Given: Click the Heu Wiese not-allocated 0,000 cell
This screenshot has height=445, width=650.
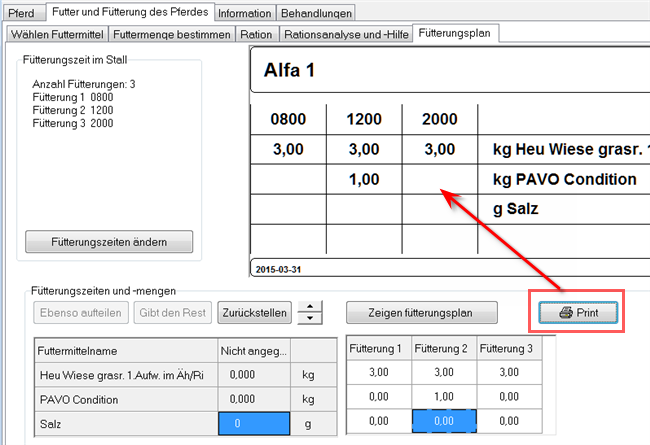Looking at the screenshot, I should 254,375.
